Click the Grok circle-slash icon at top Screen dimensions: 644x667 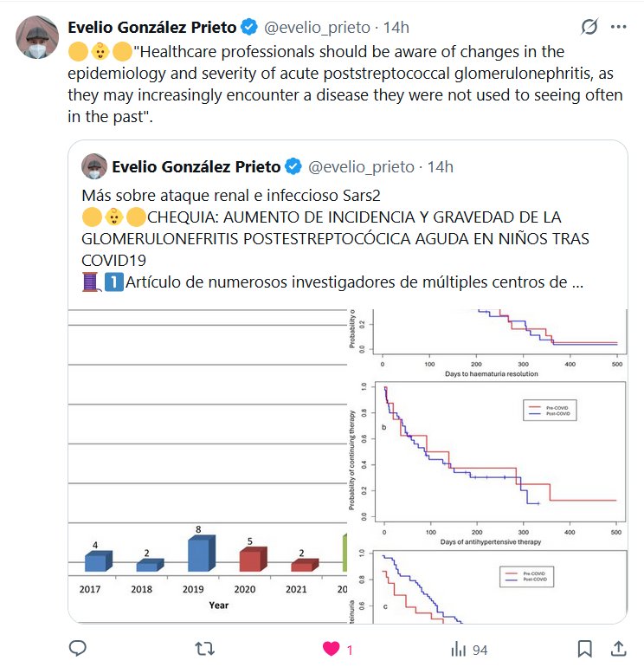tap(589, 27)
